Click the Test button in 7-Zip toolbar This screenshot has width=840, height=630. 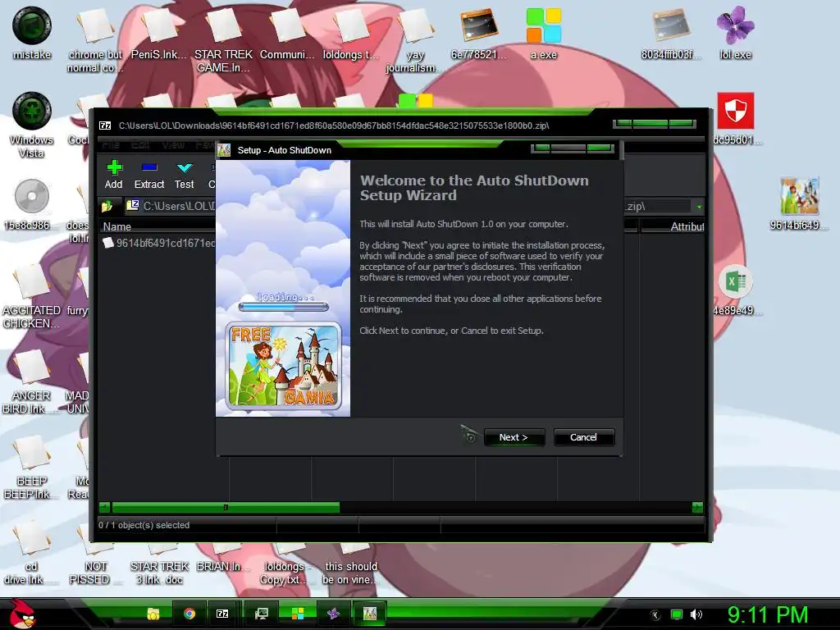tap(185, 175)
